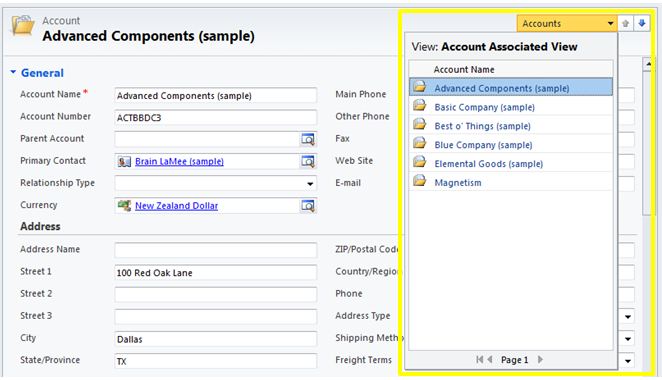The width and height of the screenshot is (662, 380).
Task: Open the Currency lookup icon
Action: click(308, 206)
